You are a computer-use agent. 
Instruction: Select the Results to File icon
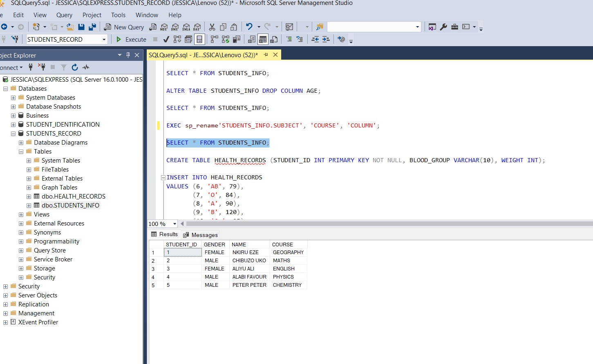click(273, 39)
